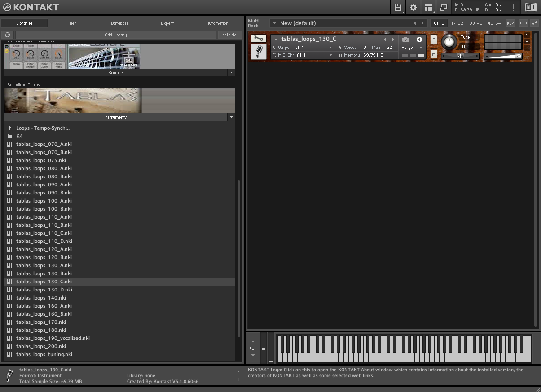The height and width of the screenshot is (392, 541).
Task: Switch to the Libraries tab
Action: point(24,23)
